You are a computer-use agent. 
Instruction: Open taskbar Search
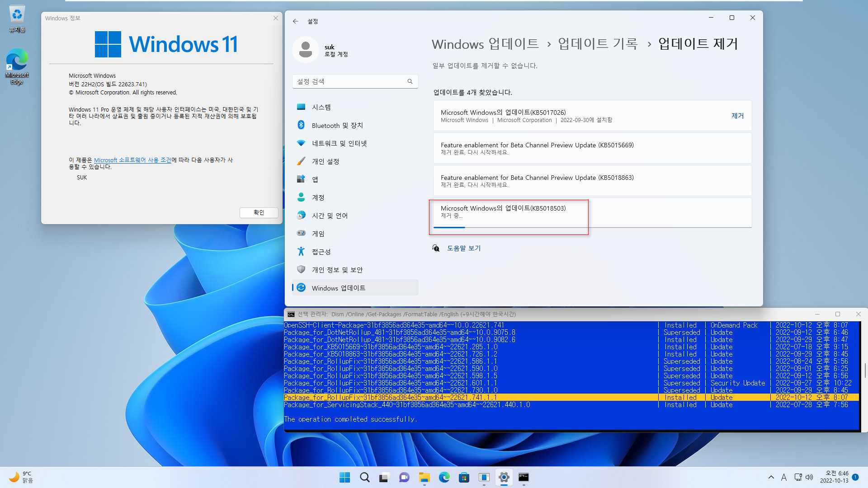(x=364, y=477)
